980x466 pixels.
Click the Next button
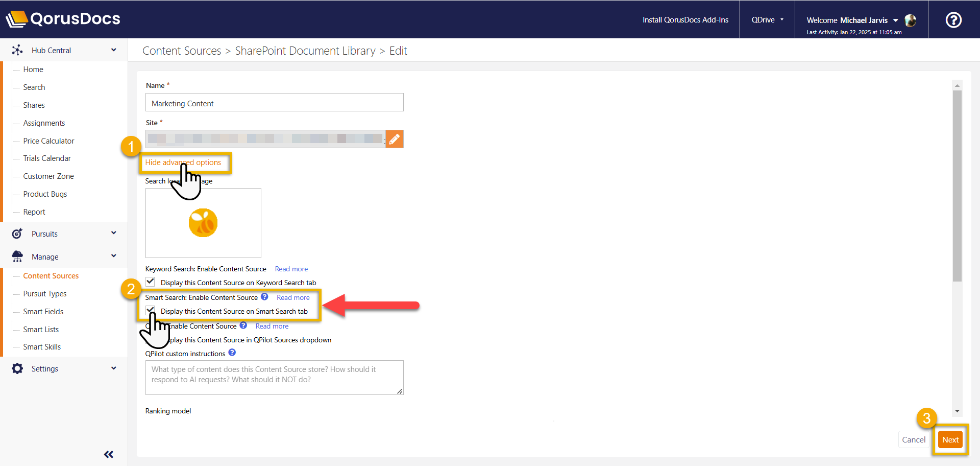[x=950, y=439]
